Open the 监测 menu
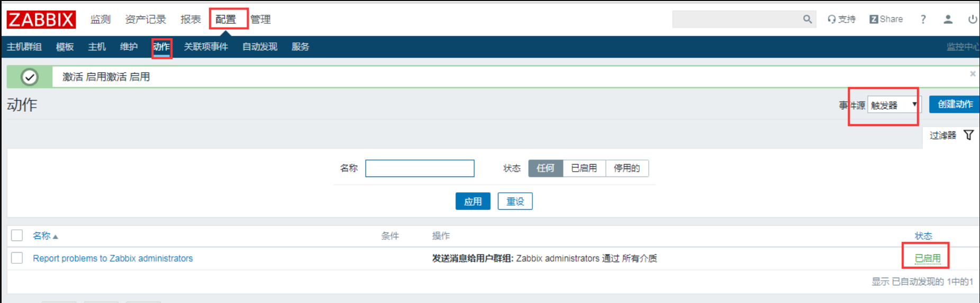Viewport: 980px width, 303px height. point(101,20)
